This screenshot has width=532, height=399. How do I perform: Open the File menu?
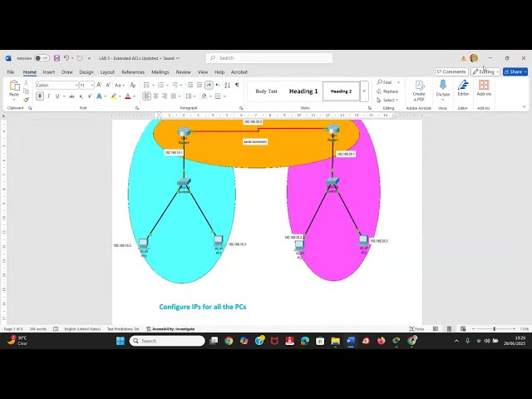(11, 72)
